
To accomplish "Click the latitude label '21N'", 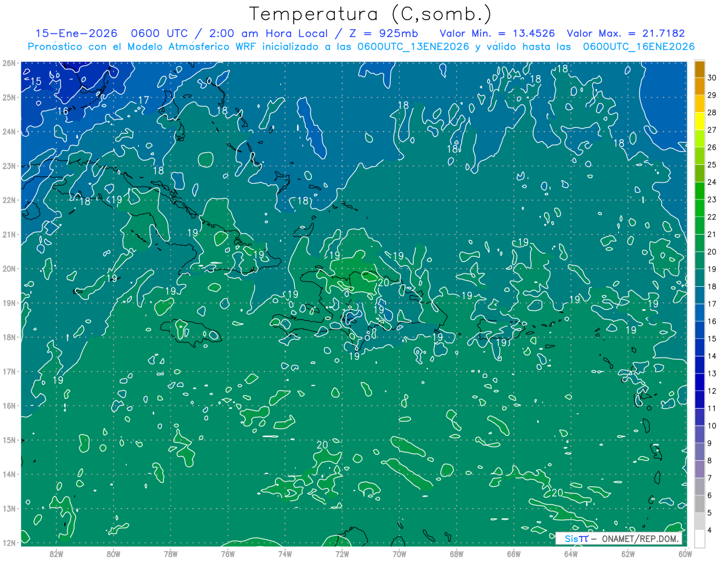I will (x=9, y=235).
